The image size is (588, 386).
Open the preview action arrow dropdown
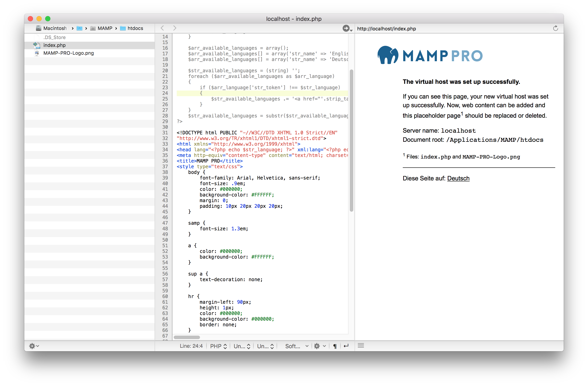point(347,29)
